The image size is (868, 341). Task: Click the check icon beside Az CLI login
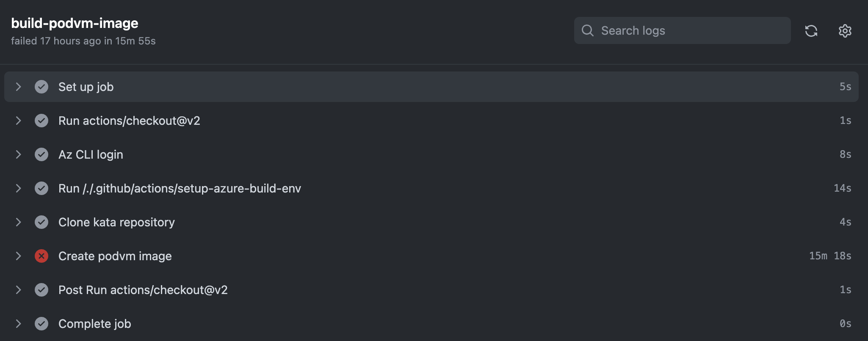(41, 154)
